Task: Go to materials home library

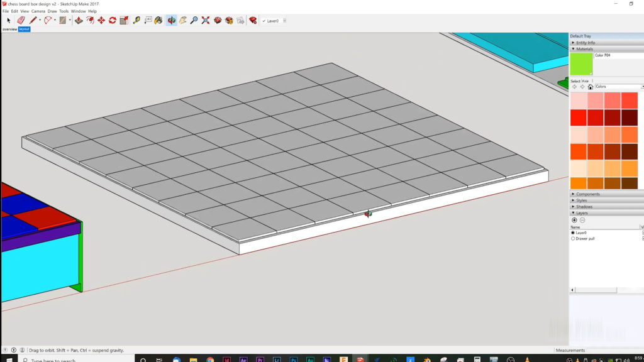Action: pyautogui.click(x=590, y=87)
